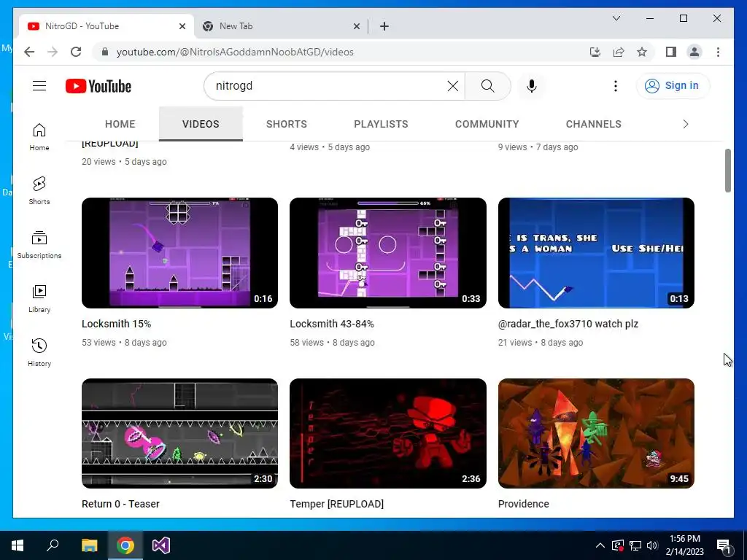Open Providence video title
The width and height of the screenshot is (747, 560).
pos(523,504)
